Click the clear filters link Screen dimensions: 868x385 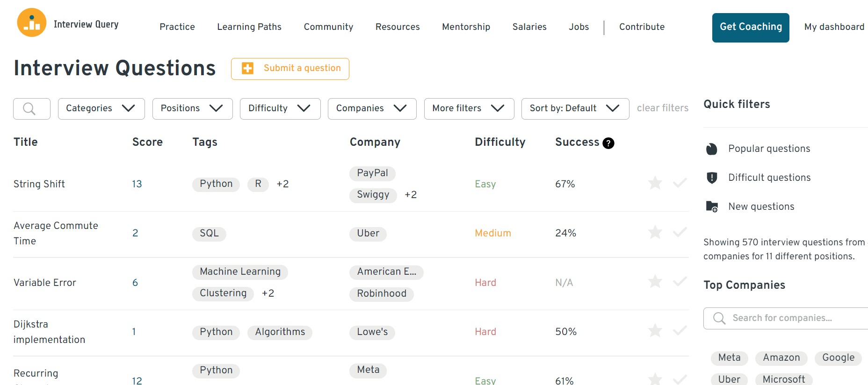pos(662,108)
